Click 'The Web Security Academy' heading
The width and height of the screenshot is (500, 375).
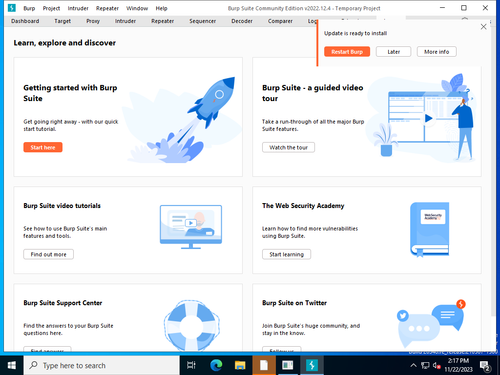(303, 206)
